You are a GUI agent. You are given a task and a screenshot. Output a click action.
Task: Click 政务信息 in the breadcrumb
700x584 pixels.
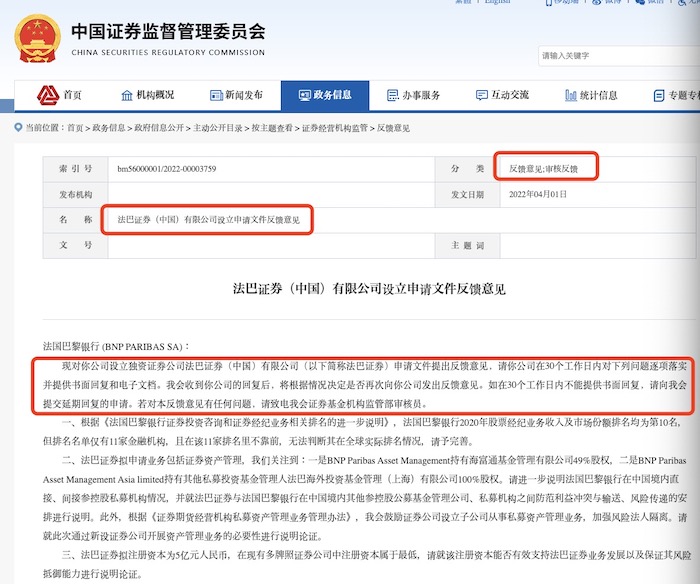pyautogui.click(x=109, y=128)
